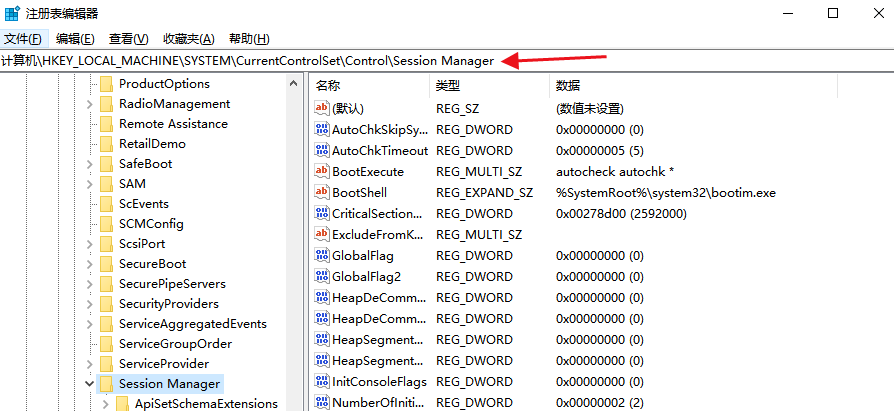Click the registry path address bar
The image size is (894, 411).
(447, 61)
